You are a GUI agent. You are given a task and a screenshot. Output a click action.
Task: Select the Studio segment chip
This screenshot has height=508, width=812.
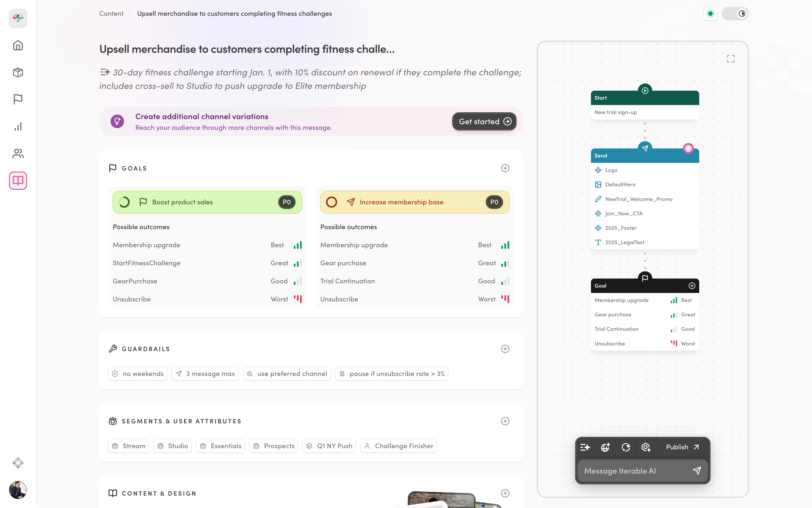pyautogui.click(x=173, y=446)
